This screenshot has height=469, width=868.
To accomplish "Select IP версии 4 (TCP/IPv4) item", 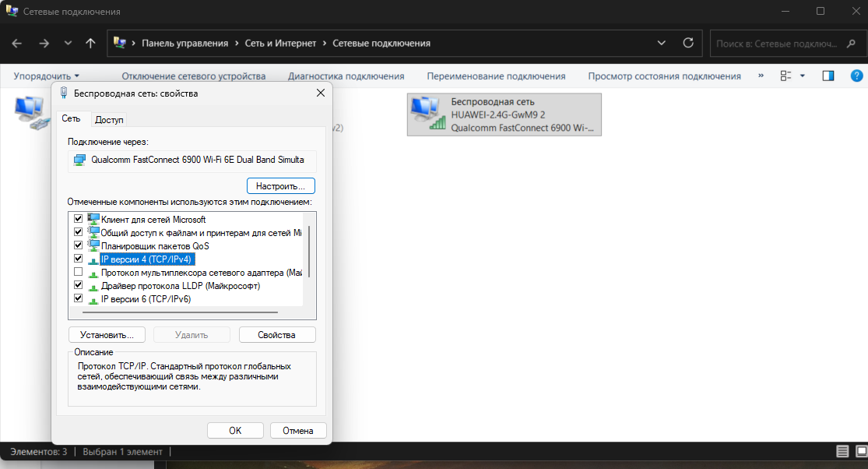I will click(146, 259).
